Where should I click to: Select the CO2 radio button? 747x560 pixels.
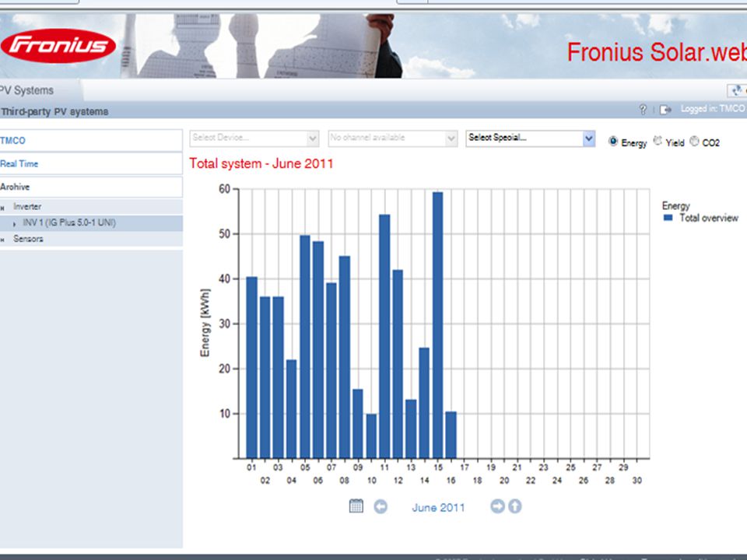coord(695,141)
